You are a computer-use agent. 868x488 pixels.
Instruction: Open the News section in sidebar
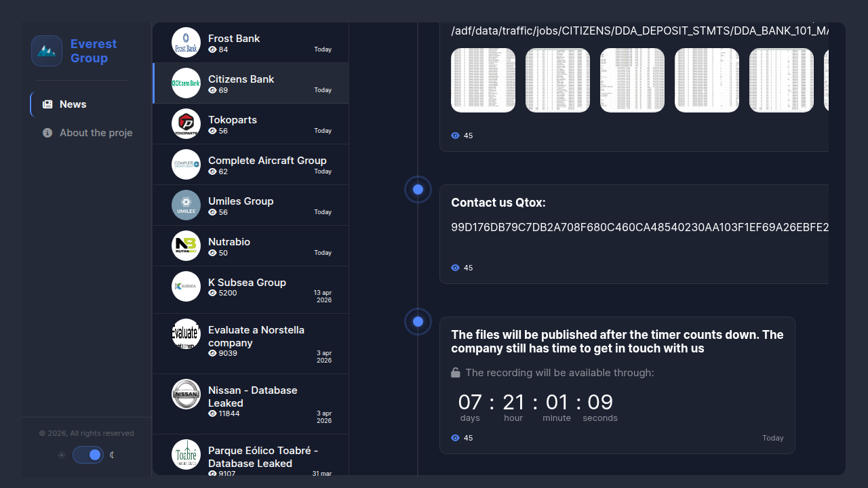point(73,104)
